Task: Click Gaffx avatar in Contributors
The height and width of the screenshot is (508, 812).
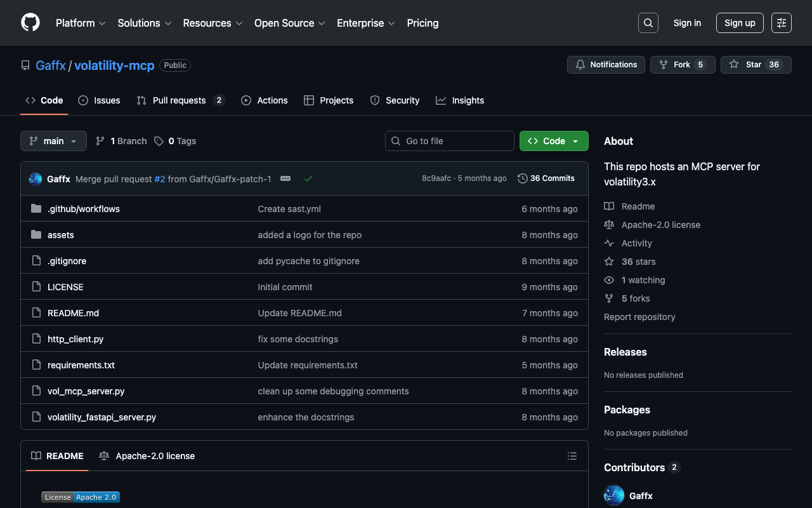Action: click(614, 495)
